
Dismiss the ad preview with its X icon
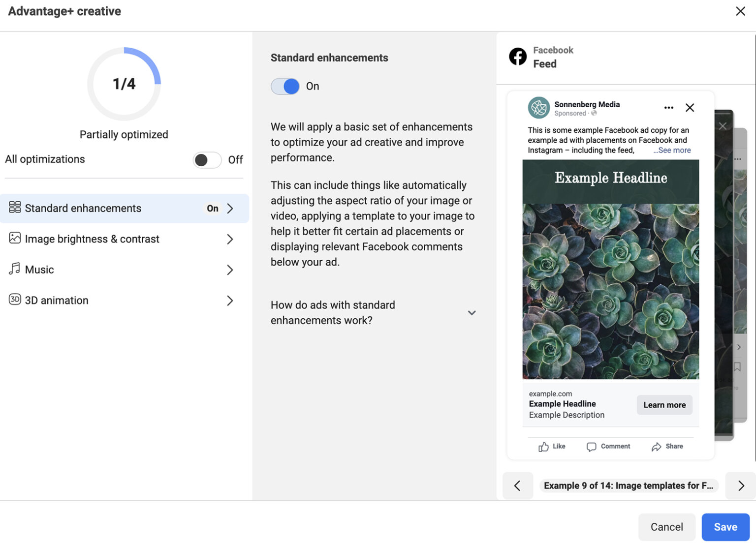pyautogui.click(x=690, y=108)
